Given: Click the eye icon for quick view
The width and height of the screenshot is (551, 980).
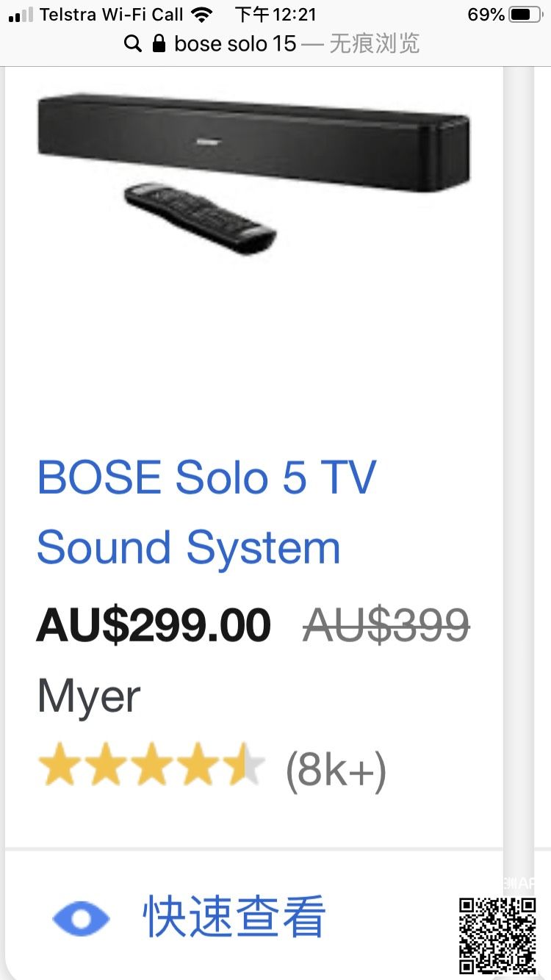Looking at the screenshot, I should pos(81,918).
